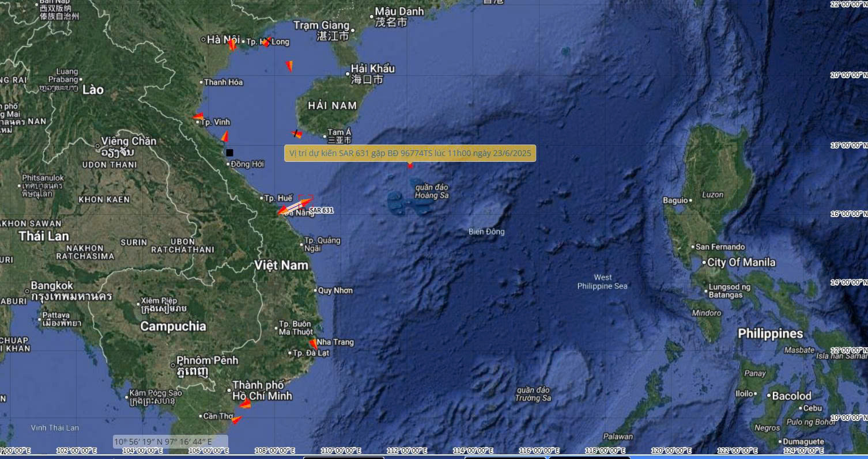Click the vessel marker near Cần Thơ
Image resolution: width=868 pixels, height=459 pixels.
tap(236, 420)
